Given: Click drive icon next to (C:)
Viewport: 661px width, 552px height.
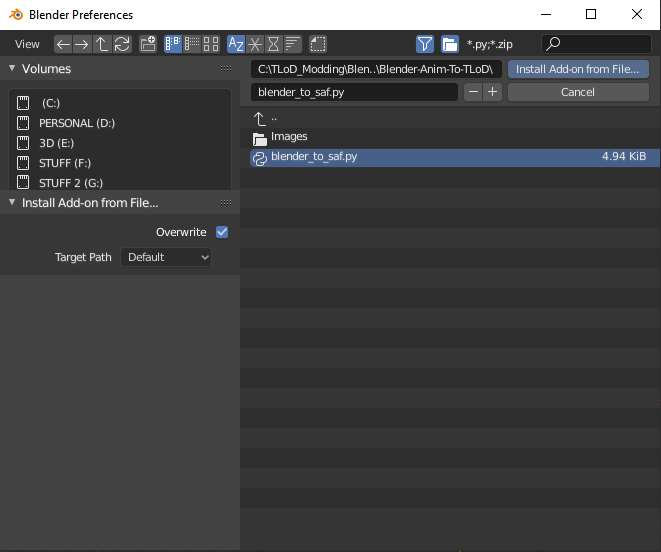Looking at the screenshot, I should click(23, 103).
